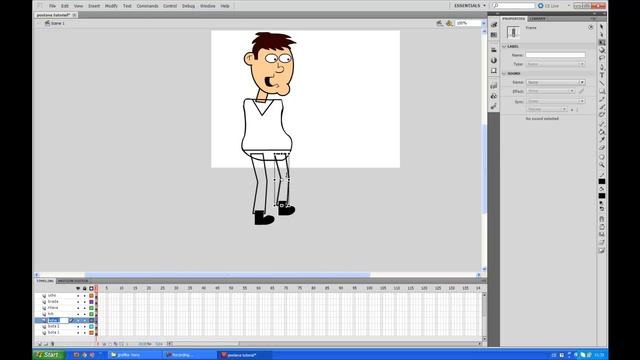The image size is (640, 360).
Task: Click the Delete layer trash icon
Action: tap(52, 344)
